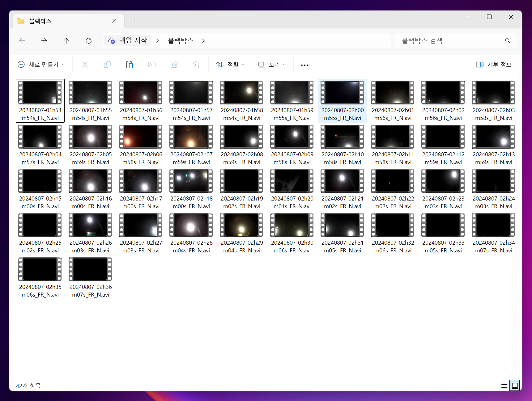The height and width of the screenshot is (401, 532).
Task: Select video 20240807-02h24m03s_FR_N.avi
Action: (x=494, y=189)
